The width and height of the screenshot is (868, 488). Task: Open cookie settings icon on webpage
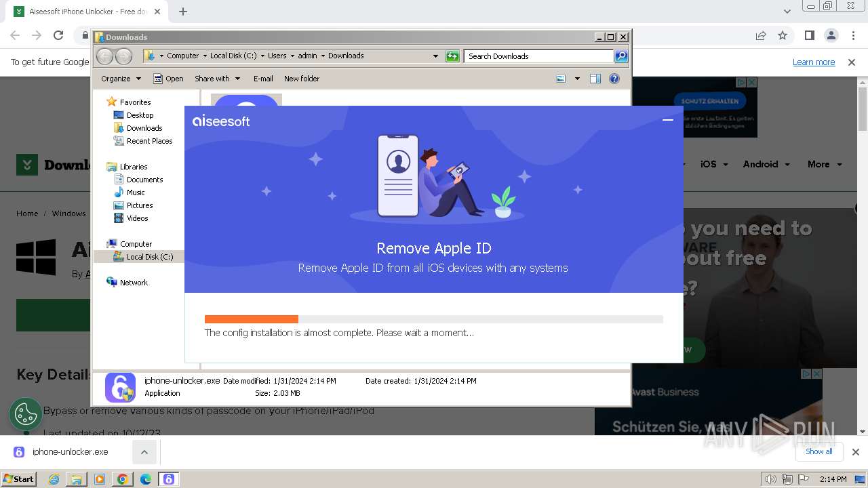pyautogui.click(x=26, y=415)
